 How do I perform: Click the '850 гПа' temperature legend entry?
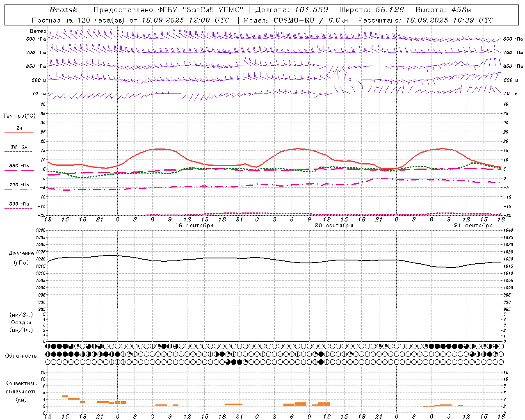19,166
